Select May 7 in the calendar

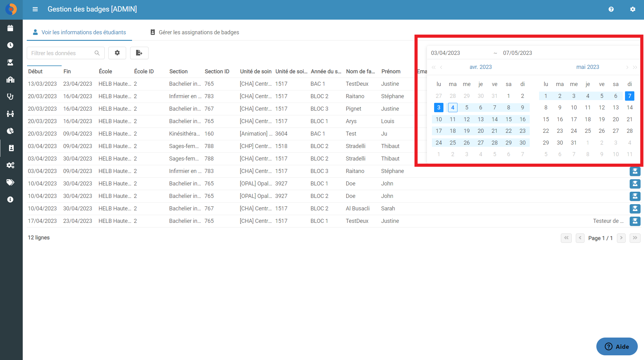(630, 96)
